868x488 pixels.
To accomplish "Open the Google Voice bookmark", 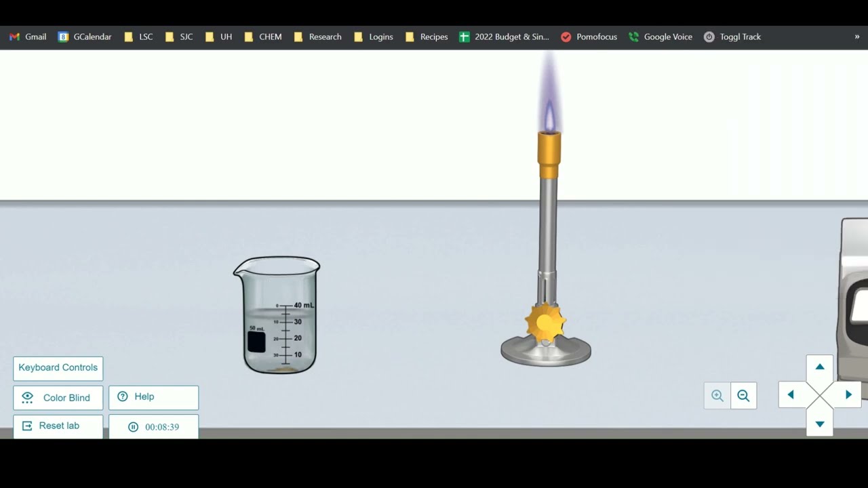I will point(660,37).
